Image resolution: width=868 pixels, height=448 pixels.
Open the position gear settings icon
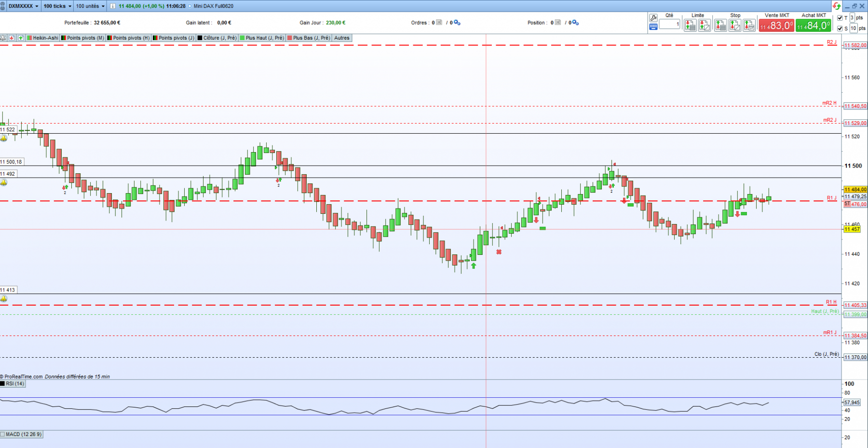click(x=575, y=22)
